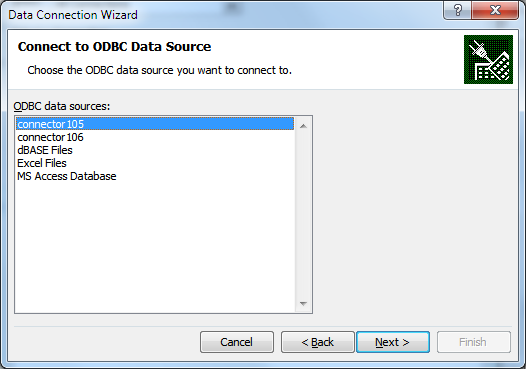526x369 pixels.
Task: Click the Connect to ODBC Data Source heading
Action: (114, 47)
